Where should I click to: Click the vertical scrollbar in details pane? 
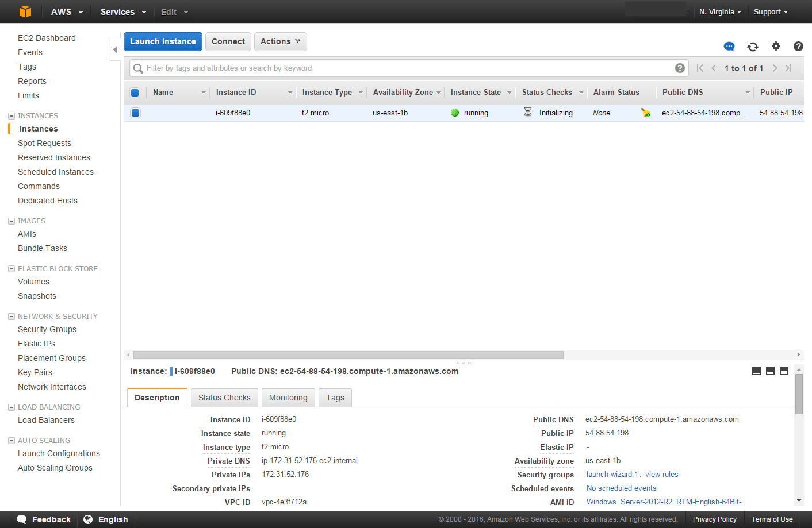pyautogui.click(x=799, y=394)
